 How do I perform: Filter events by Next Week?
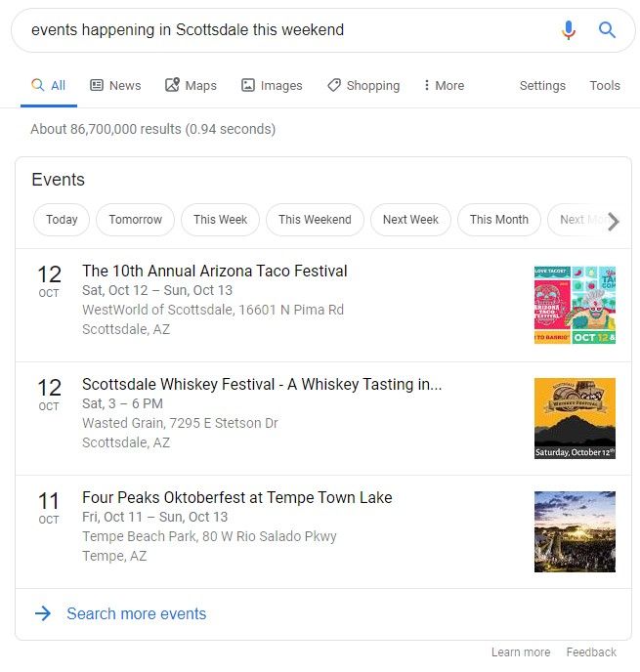pyautogui.click(x=410, y=220)
